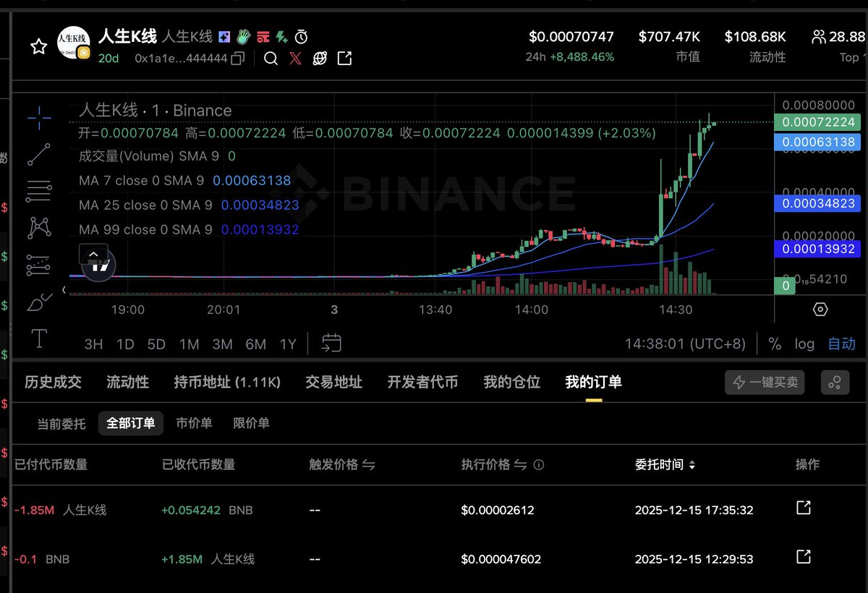Filter orders by 全部订单

(x=131, y=423)
